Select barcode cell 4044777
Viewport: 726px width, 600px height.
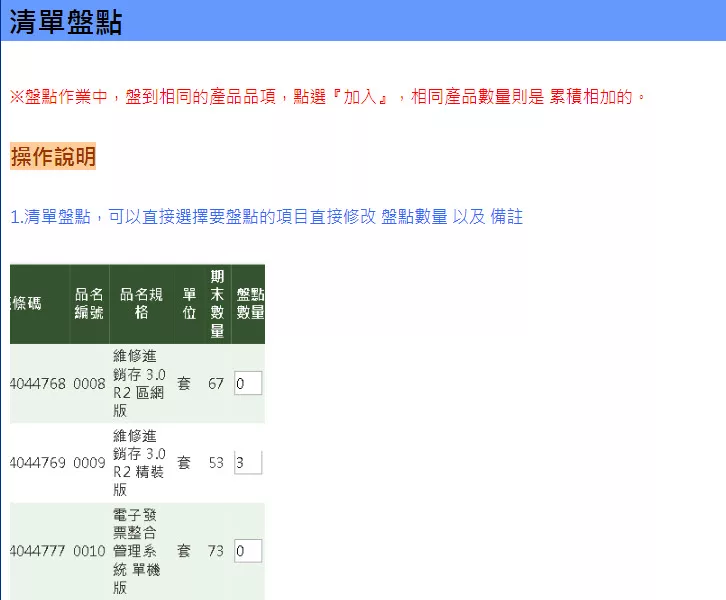tap(38, 551)
